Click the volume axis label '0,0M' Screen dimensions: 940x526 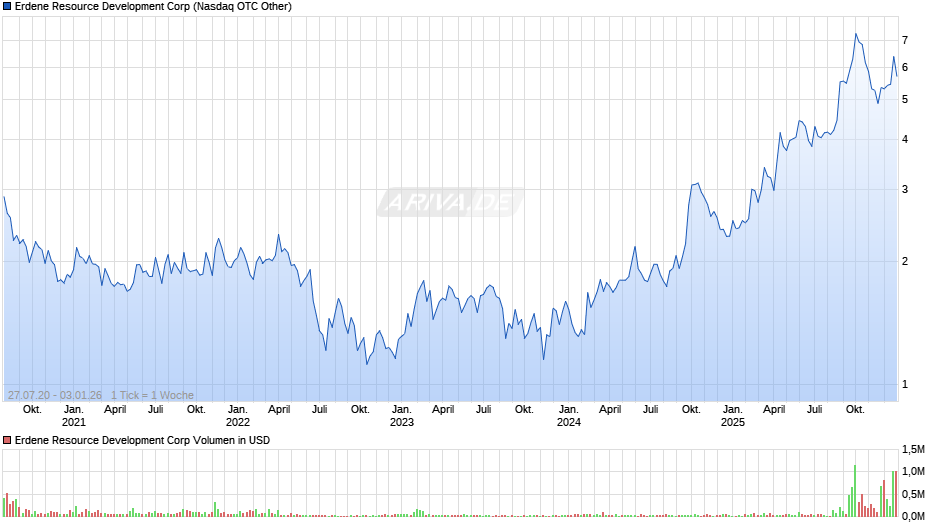point(913,516)
